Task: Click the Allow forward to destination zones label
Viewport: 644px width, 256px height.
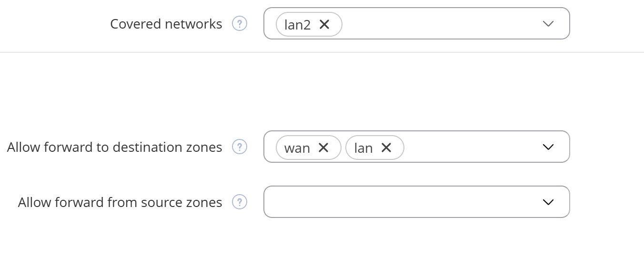Action: (115, 147)
